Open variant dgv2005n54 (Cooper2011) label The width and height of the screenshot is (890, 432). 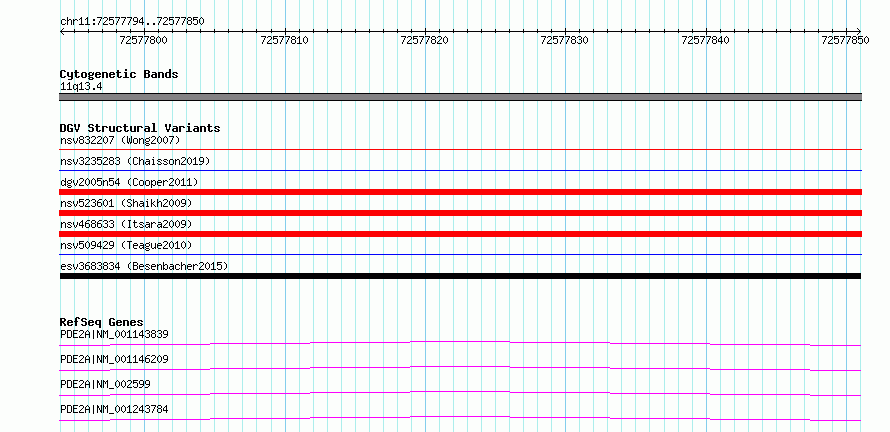coord(129,182)
